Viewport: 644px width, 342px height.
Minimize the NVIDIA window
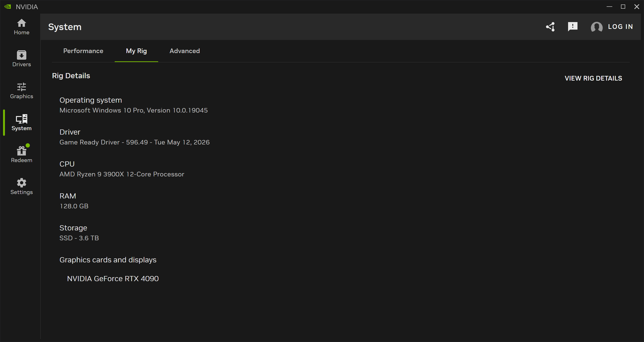(x=609, y=7)
